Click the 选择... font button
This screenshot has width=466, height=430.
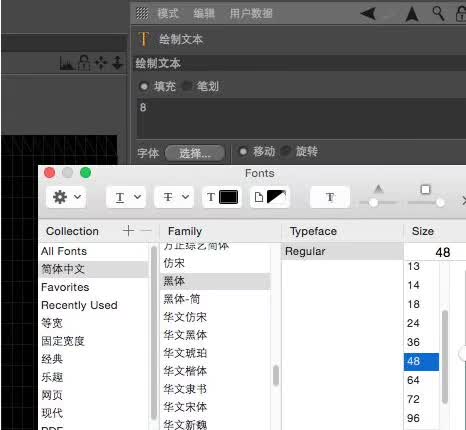point(195,153)
